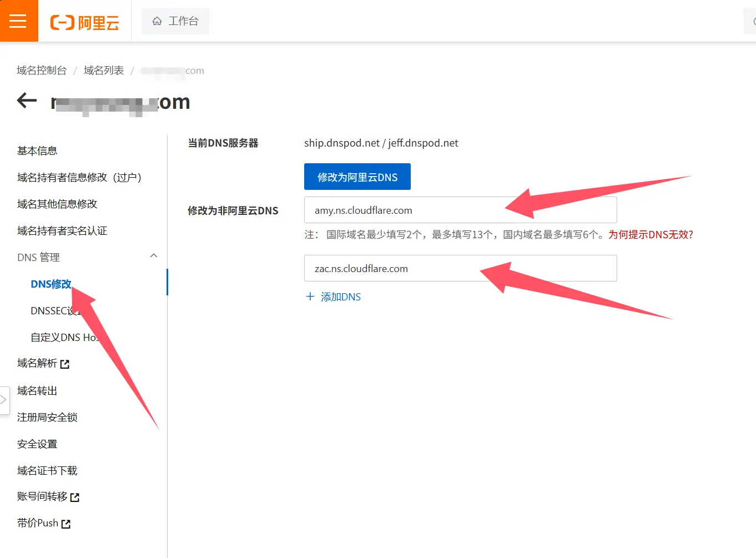
Task: Open the 为何提示DNS无效? help link
Action: tap(651, 235)
